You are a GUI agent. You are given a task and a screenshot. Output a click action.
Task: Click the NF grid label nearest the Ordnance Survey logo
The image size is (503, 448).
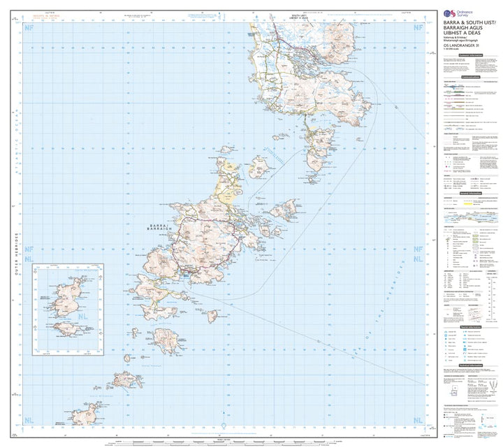click(418, 28)
